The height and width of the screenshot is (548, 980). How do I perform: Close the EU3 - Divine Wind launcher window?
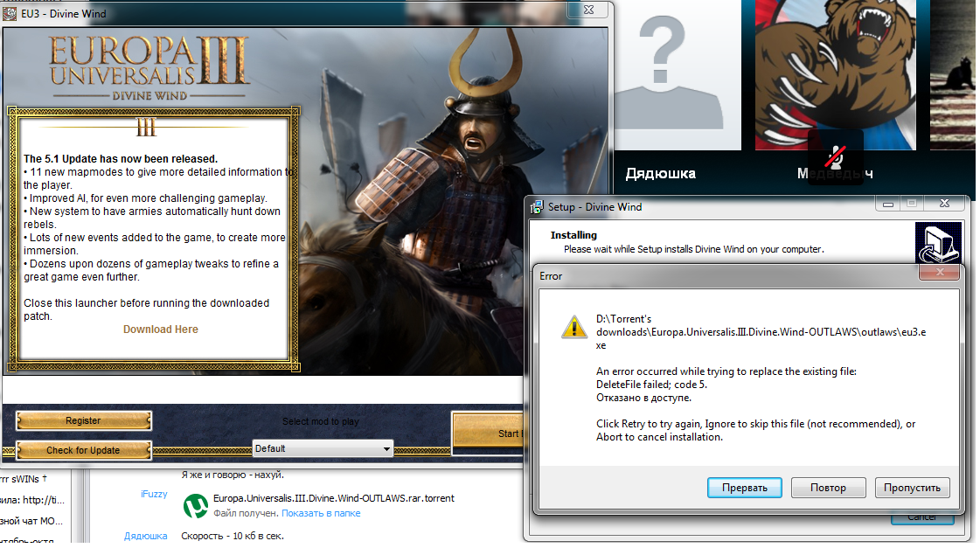(x=588, y=10)
